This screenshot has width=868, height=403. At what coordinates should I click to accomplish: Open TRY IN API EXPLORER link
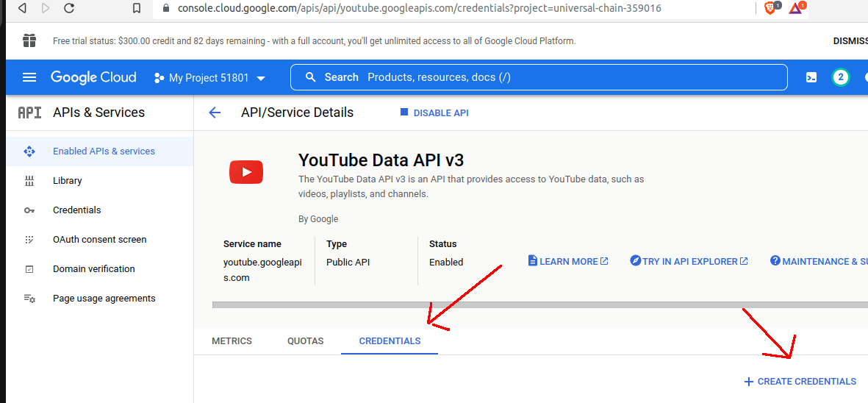(x=689, y=261)
